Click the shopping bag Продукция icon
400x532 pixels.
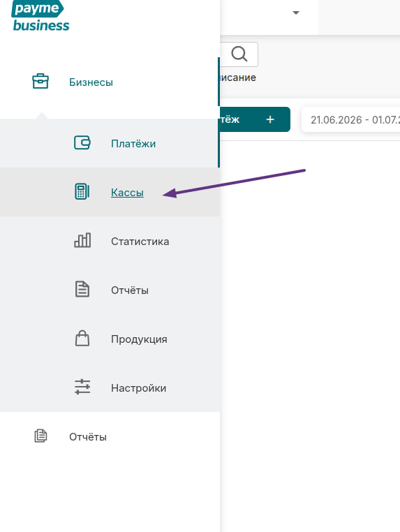[82, 338]
